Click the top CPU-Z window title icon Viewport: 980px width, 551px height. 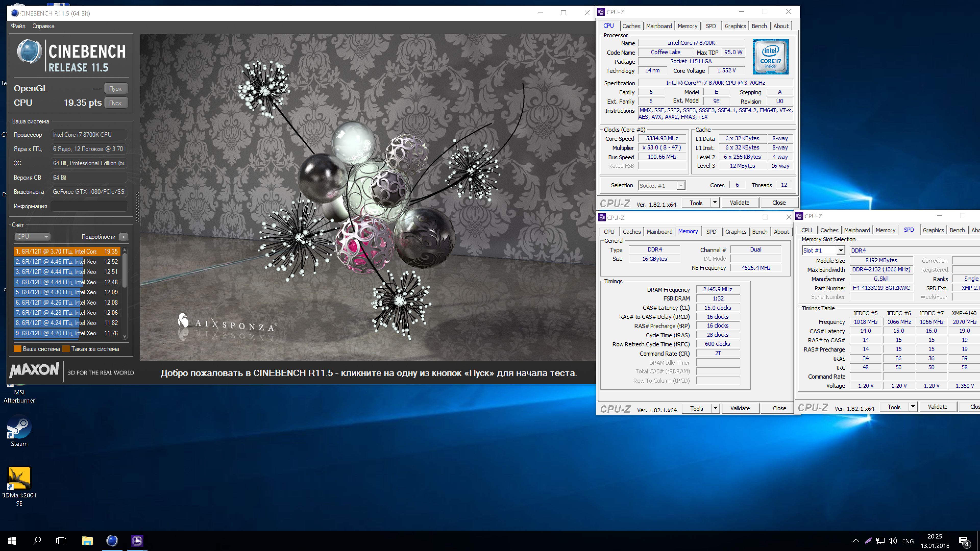[x=602, y=12]
